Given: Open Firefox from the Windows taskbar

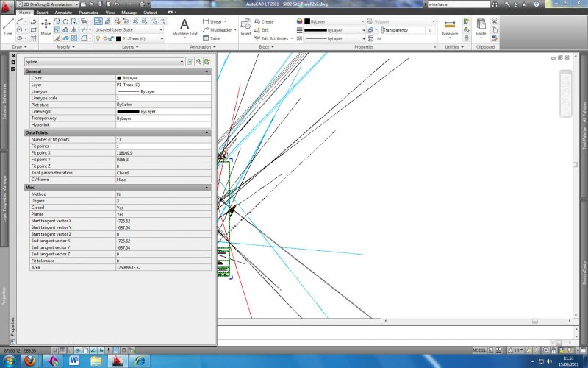Looking at the screenshot, I should click(30, 361).
